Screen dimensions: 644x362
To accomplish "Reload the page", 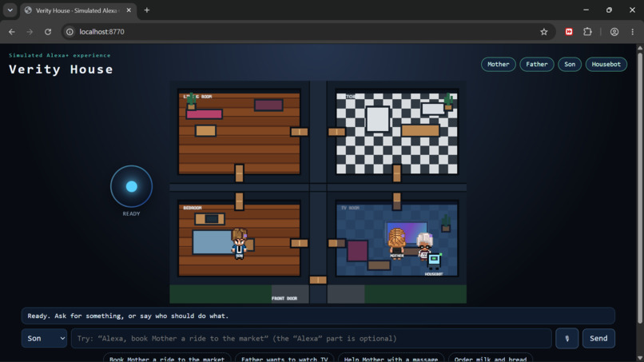I will point(48,32).
